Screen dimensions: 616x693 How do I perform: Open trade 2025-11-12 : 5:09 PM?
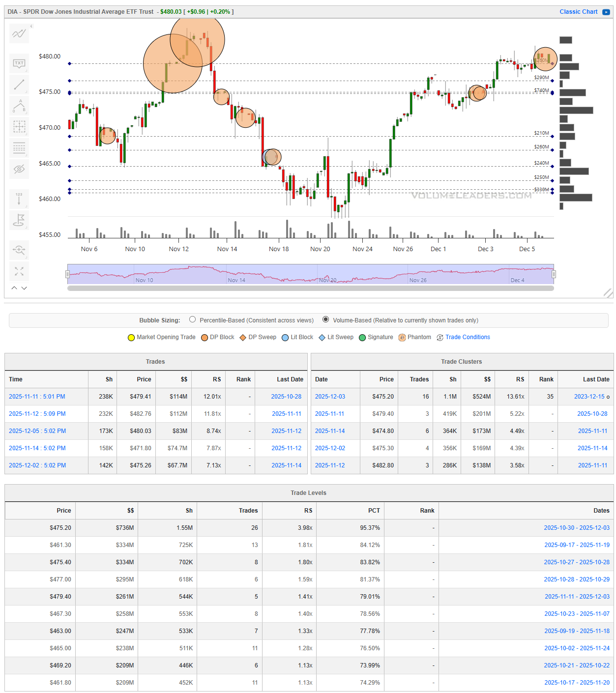(37, 414)
